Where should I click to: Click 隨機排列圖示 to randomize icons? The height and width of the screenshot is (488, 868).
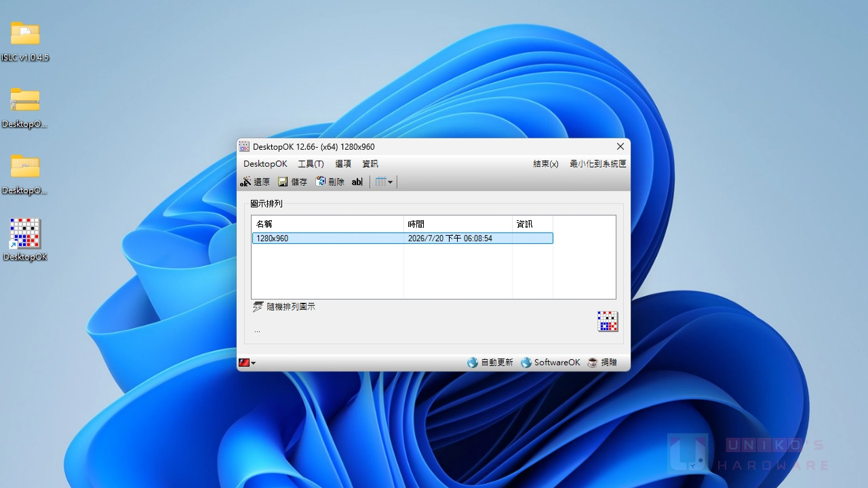(283, 307)
